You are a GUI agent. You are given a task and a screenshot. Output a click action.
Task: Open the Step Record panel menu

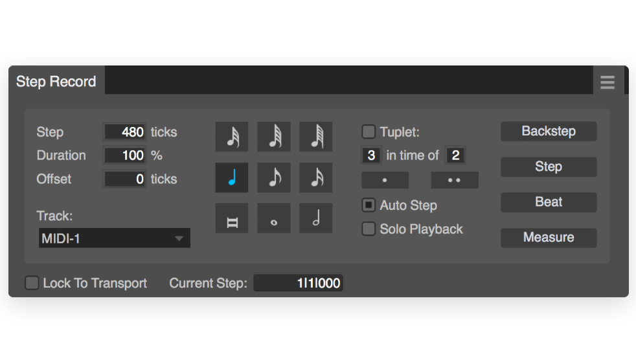tap(608, 82)
